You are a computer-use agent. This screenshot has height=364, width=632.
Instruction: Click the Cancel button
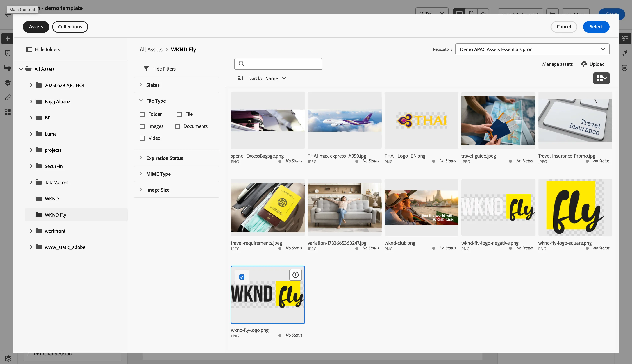(564, 27)
